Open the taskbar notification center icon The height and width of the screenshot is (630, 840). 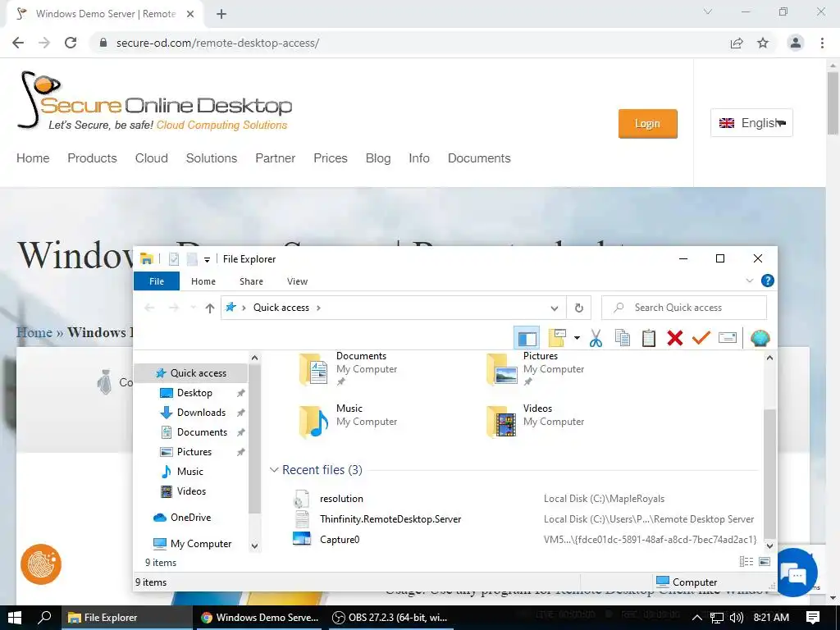pyautogui.click(x=813, y=618)
